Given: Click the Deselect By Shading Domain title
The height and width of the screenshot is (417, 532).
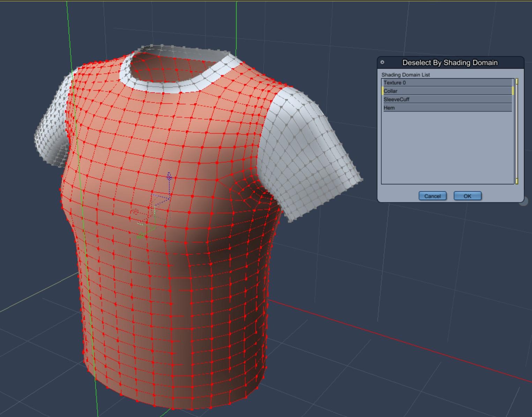Looking at the screenshot, I should coord(450,63).
